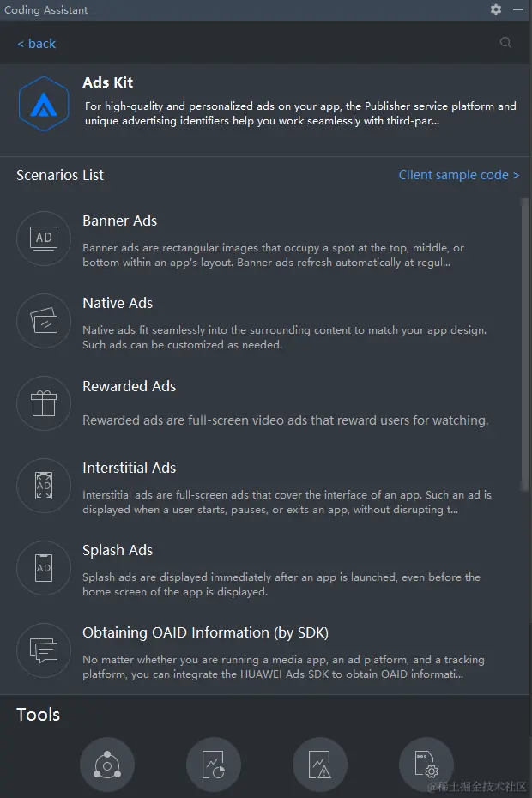Click the Tools section heading

click(x=38, y=715)
